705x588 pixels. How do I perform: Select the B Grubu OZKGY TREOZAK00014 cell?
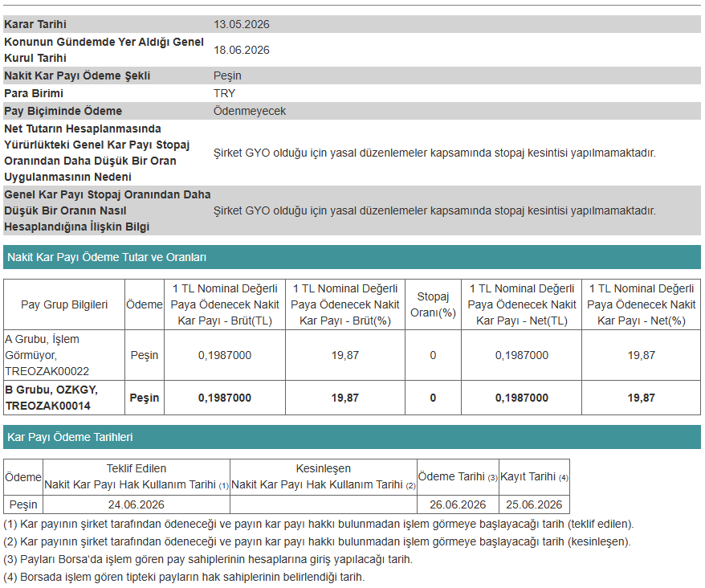click(x=64, y=398)
